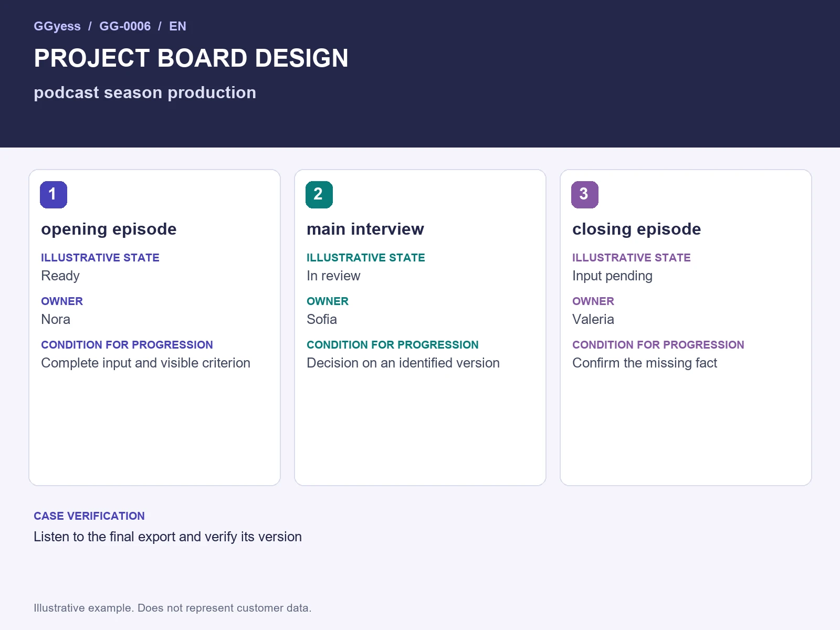
Task: Select the closing episode card heading
Action: (637, 229)
